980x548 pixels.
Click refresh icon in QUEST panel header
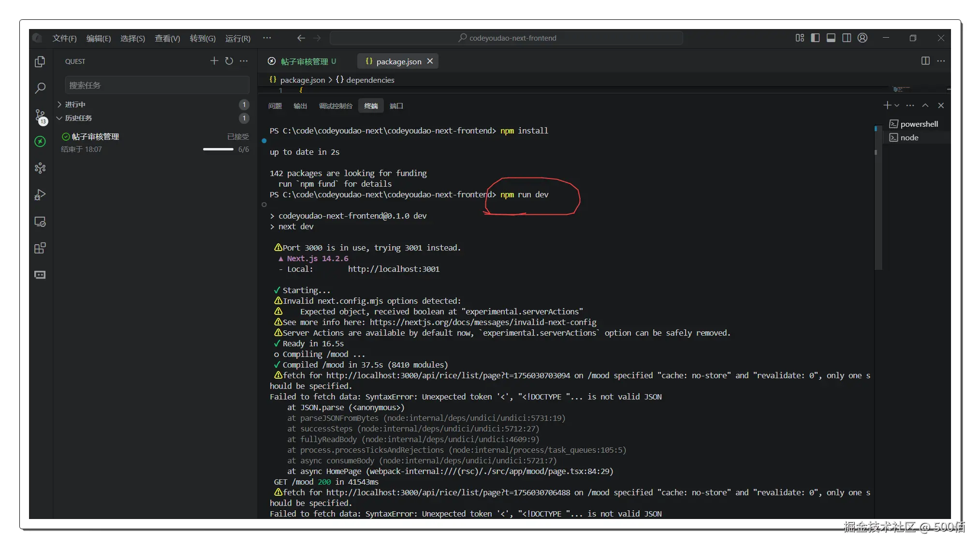[229, 61]
